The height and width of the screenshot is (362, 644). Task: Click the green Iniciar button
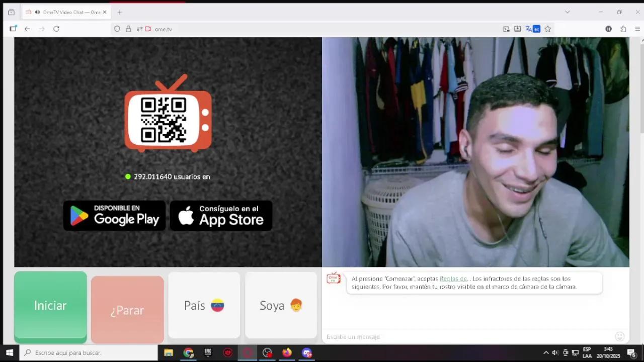click(x=50, y=307)
